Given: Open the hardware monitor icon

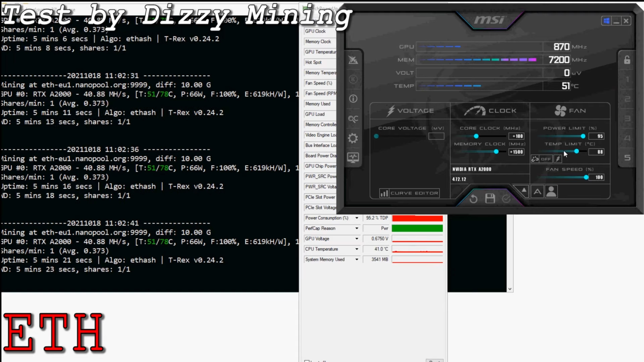Looking at the screenshot, I should pyautogui.click(x=353, y=157).
